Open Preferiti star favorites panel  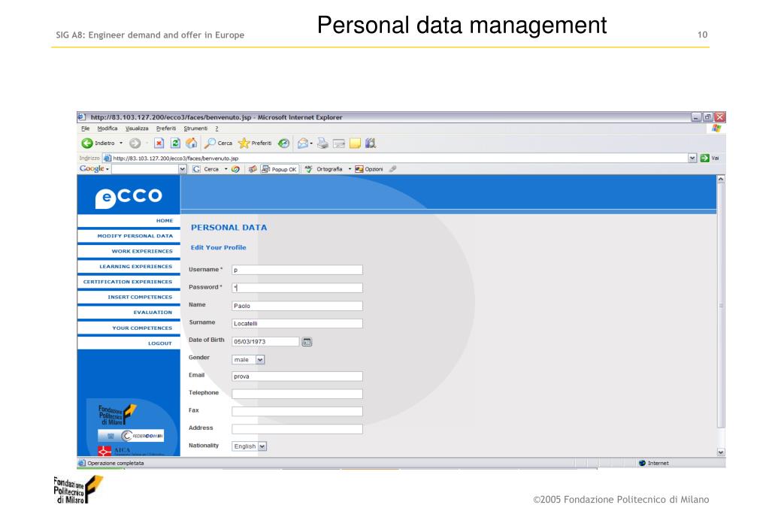(x=255, y=144)
